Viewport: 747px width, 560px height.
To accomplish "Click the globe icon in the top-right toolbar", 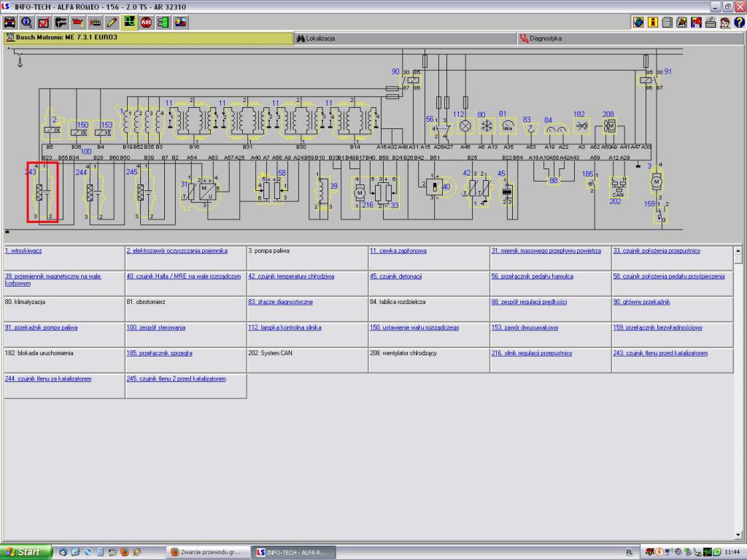I will coord(638,22).
